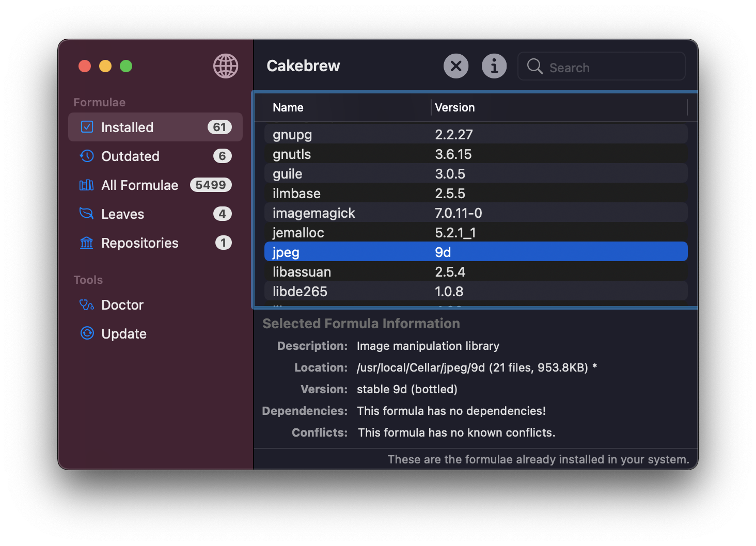
Task: Sort the list by the Version column header
Action: pyautogui.click(x=454, y=107)
